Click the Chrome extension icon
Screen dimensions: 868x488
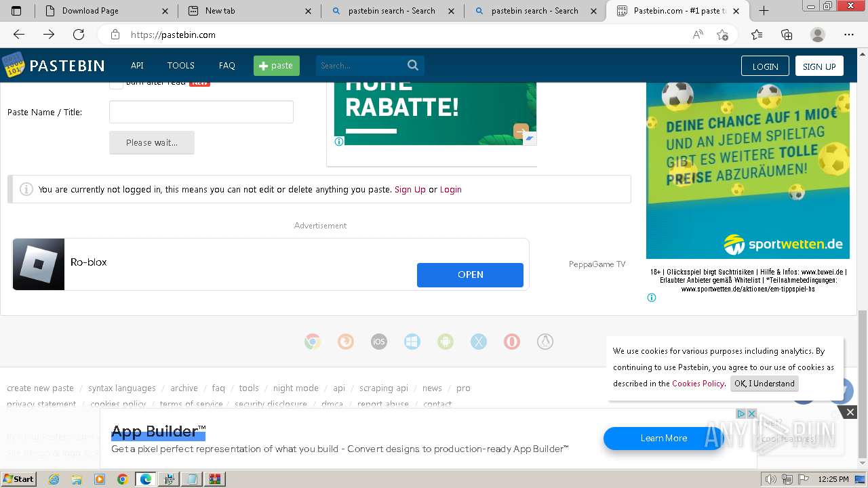coord(313,342)
